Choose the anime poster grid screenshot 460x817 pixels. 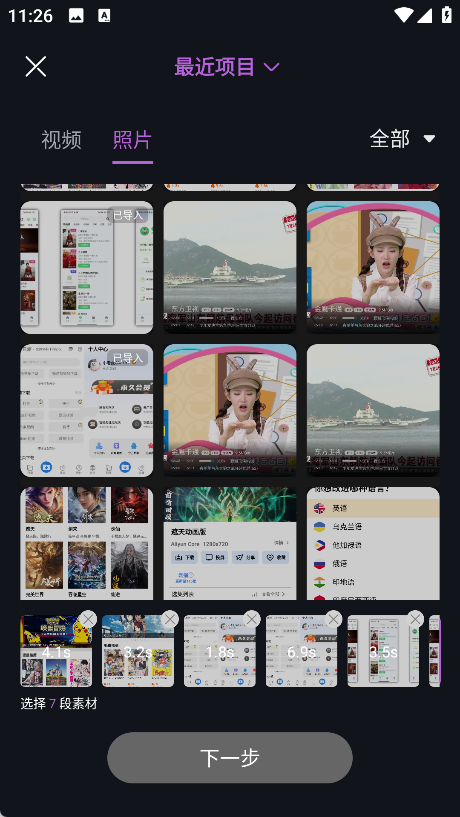[86, 543]
